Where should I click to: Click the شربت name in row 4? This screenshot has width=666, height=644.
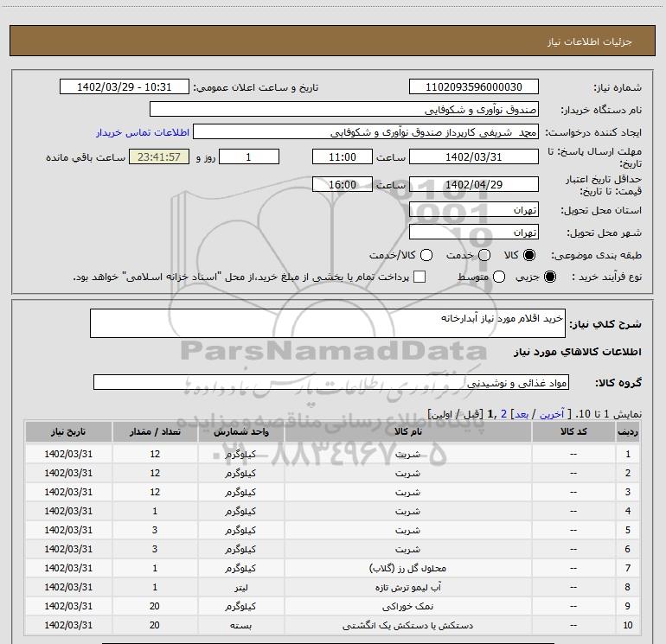[x=407, y=511]
